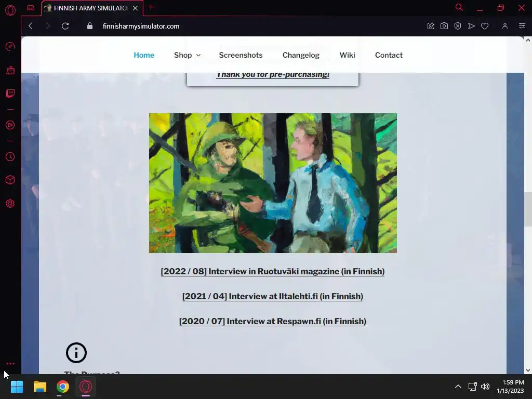Screen dimensions: 532x399
Task: Open ad blocker shield icon
Action: (x=458, y=26)
